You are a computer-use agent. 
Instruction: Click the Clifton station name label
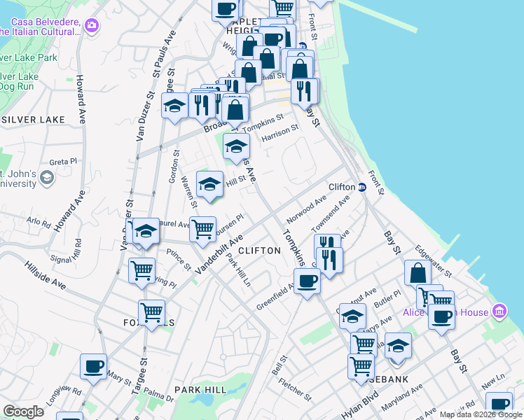click(342, 187)
